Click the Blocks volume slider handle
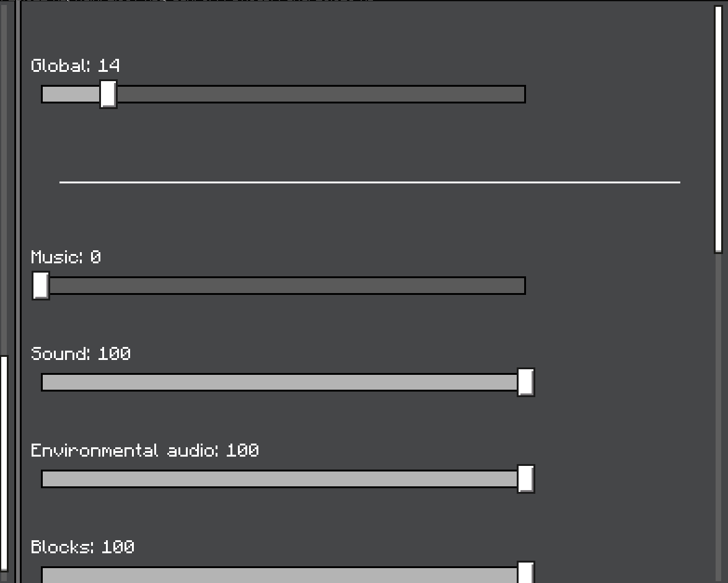 coord(525,572)
